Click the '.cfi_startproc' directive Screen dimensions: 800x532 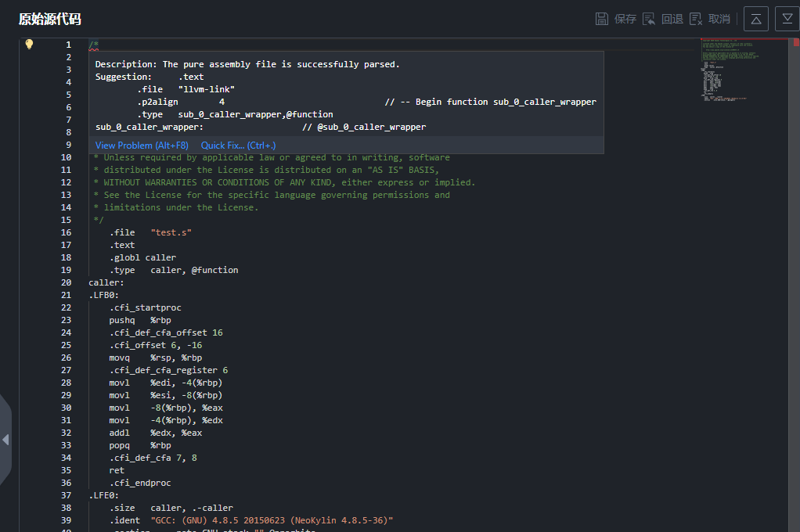[x=146, y=307]
